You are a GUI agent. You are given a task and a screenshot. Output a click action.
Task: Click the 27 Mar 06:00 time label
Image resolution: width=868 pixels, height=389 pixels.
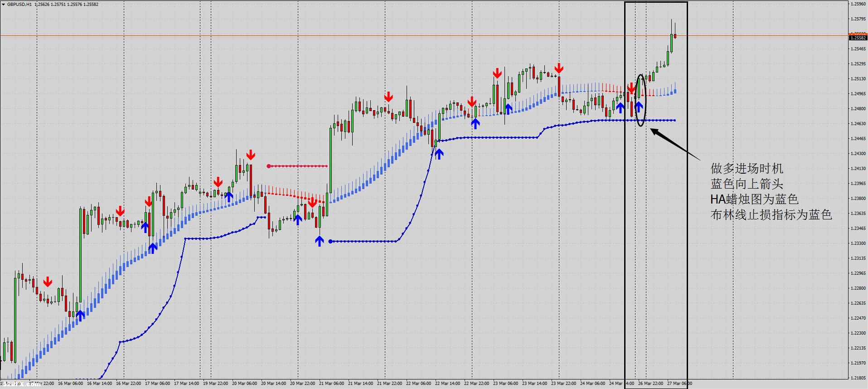680,384
